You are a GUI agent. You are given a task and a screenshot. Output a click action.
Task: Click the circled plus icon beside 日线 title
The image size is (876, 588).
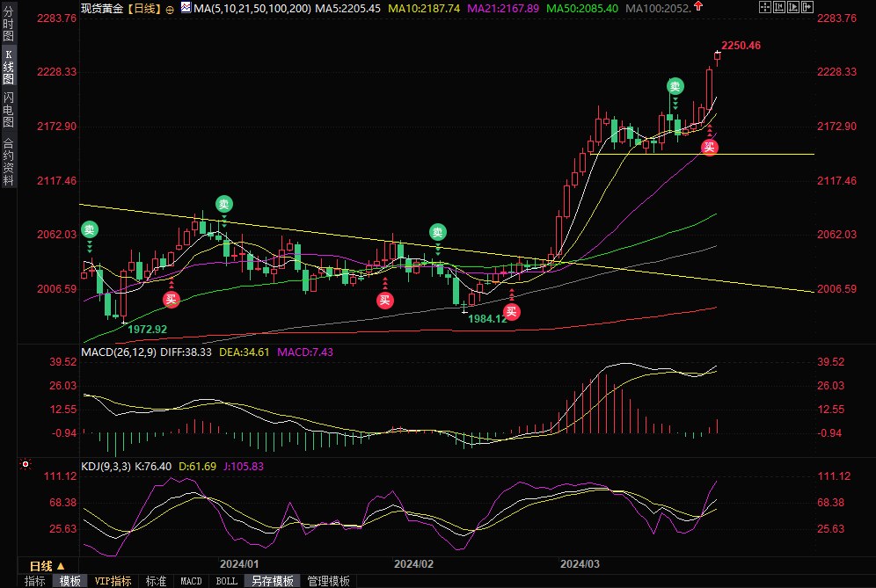[170, 9]
